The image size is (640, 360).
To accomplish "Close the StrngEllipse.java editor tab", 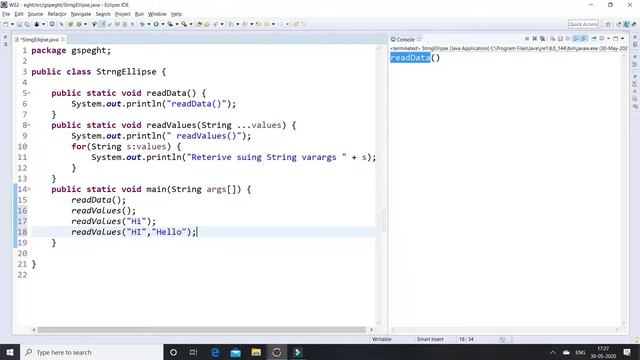I will click(x=63, y=39).
